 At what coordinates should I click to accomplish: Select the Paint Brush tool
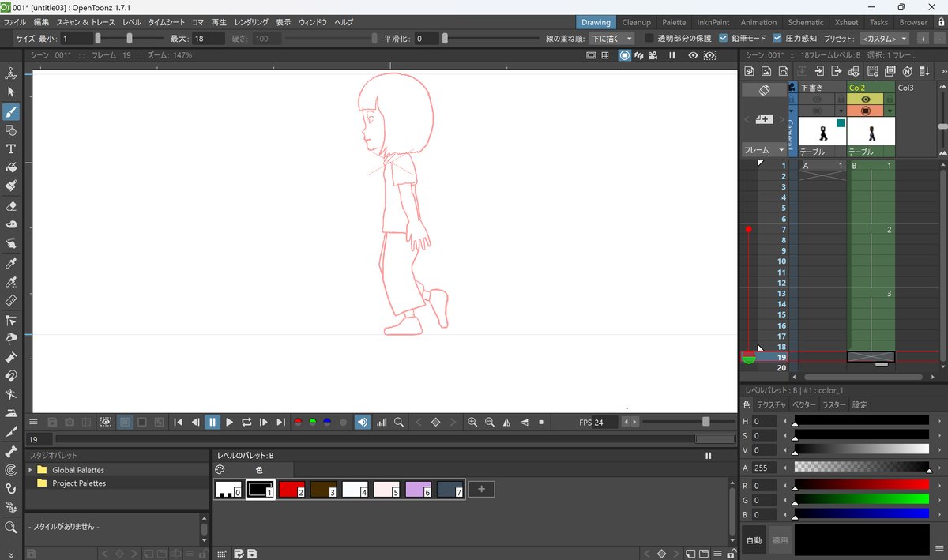11,187
